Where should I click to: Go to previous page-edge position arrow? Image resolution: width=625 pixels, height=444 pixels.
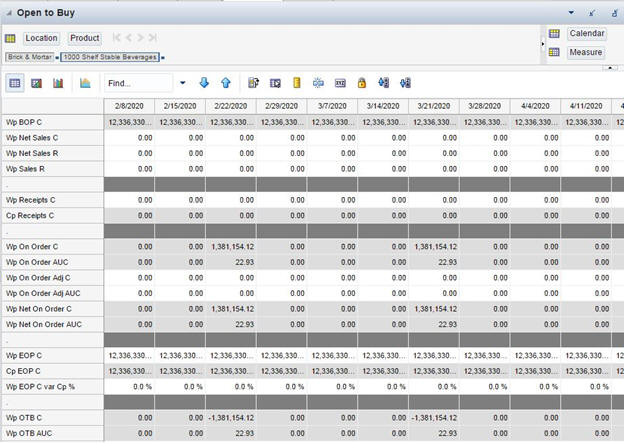coord(129,38)
